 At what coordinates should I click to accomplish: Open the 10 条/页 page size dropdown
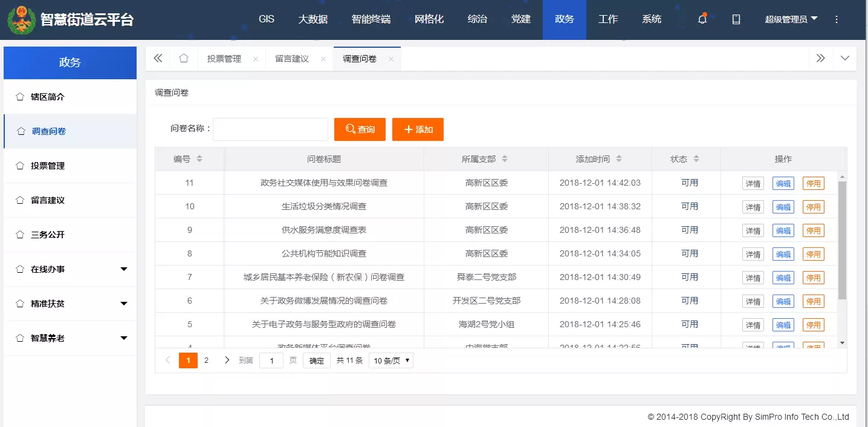coord(391,361)
